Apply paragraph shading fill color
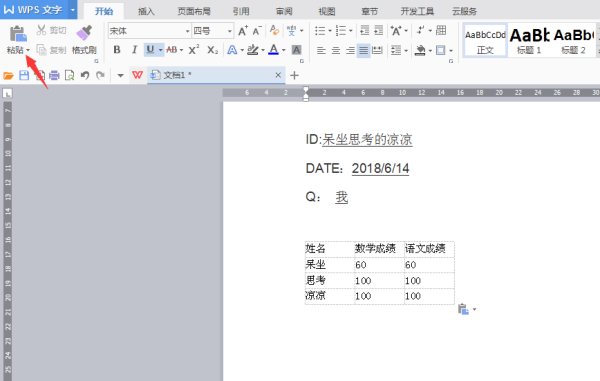 click(420, 50)
